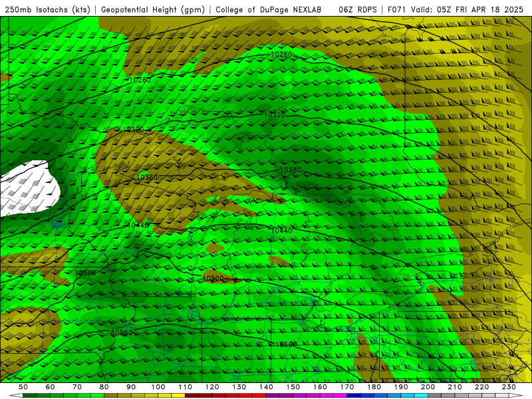Click the 120 tick label on the color bar

[212, 387]
